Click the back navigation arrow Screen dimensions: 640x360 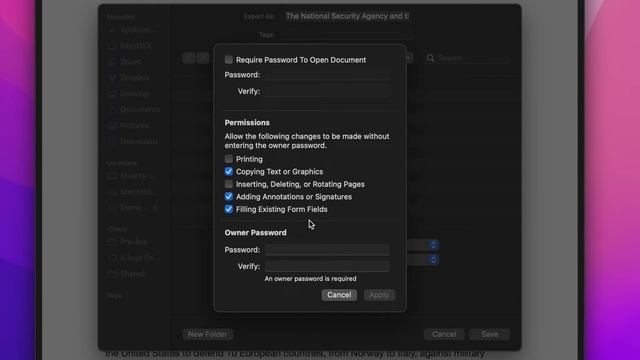(x=189, y=58)
